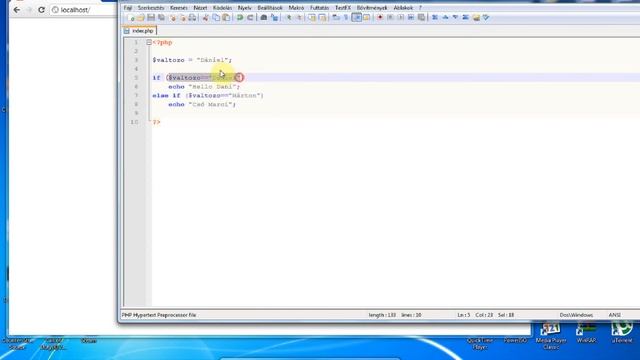The image size is (640, 360).
Task: Redo the edit using the Redo icon
Action: (x=250, y=18)
